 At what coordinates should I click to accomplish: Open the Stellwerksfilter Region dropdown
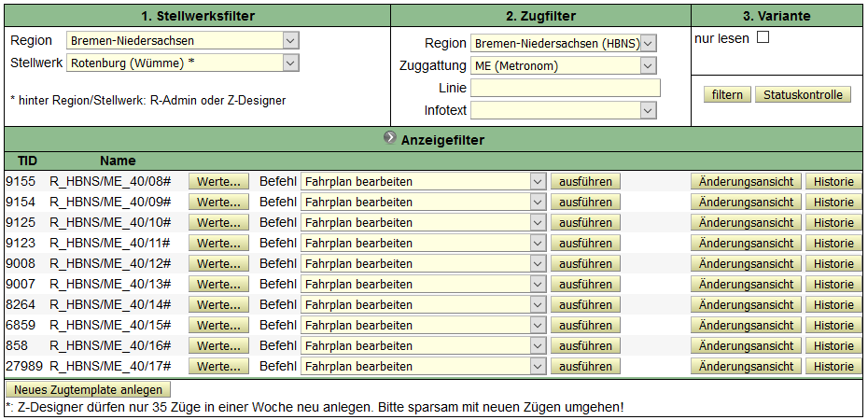[x=183, y=41]
